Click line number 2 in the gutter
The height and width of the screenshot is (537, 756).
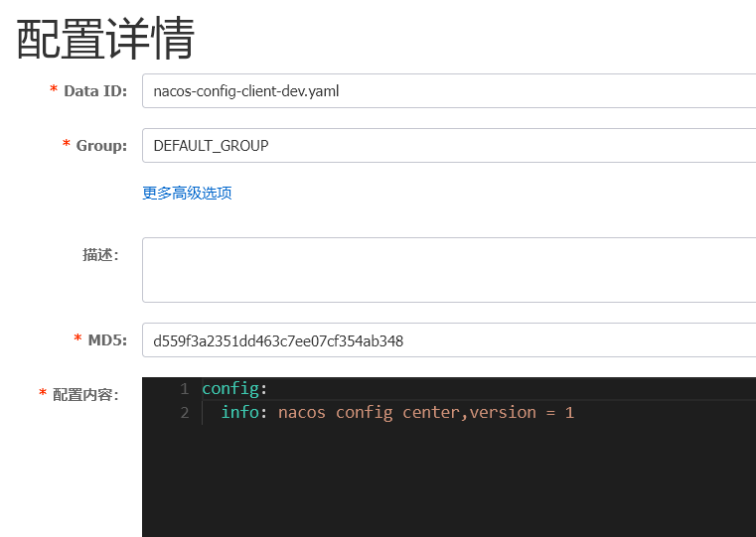(185, 413)
